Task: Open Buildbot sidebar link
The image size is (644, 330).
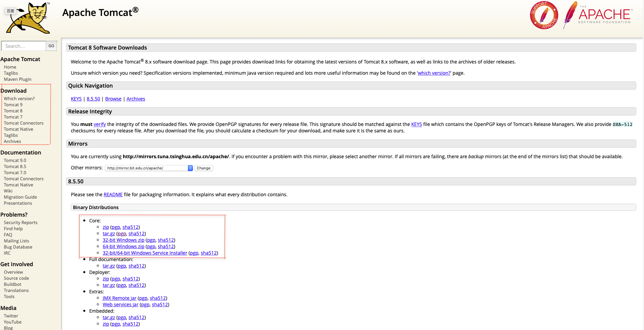Action: click(x=13, y=284)
